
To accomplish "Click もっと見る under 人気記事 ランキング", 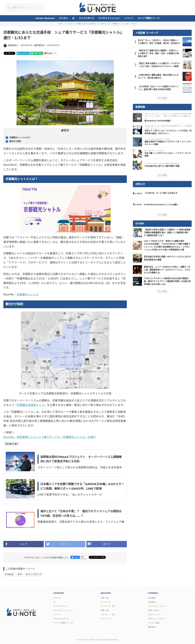I will click(162, 98).
